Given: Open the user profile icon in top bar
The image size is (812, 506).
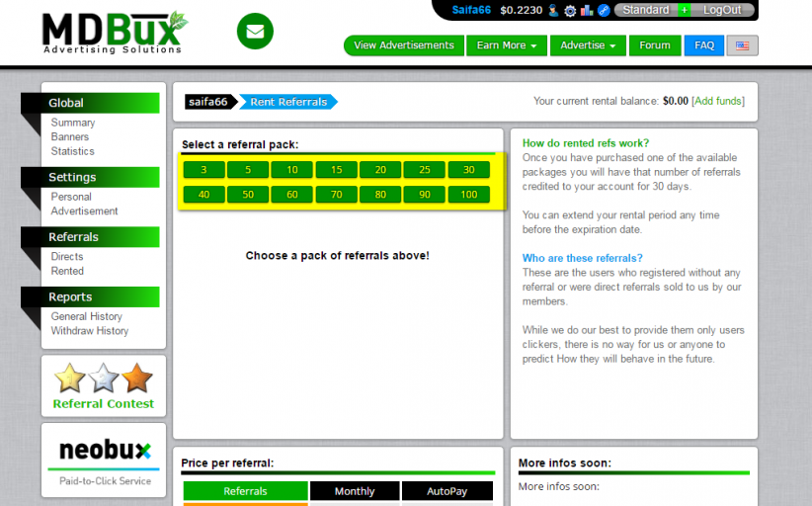Looking at the screenshot, I should [553, 10].
